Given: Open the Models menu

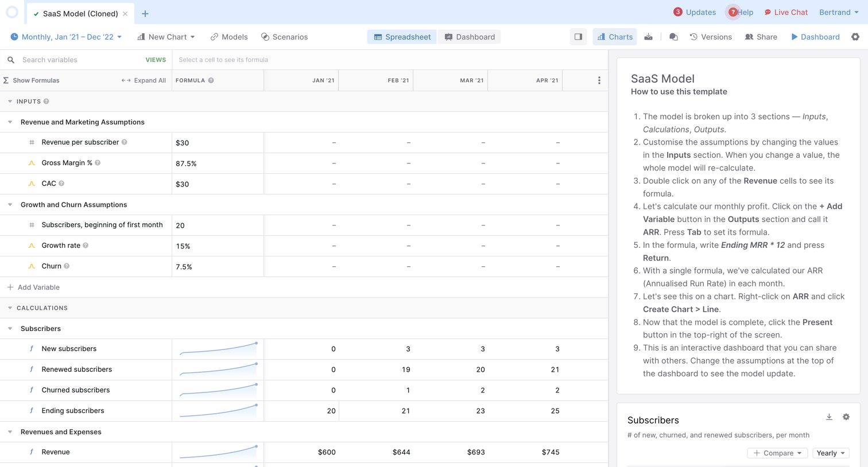Looking at the screenshot, I should (x=229, y=37).
